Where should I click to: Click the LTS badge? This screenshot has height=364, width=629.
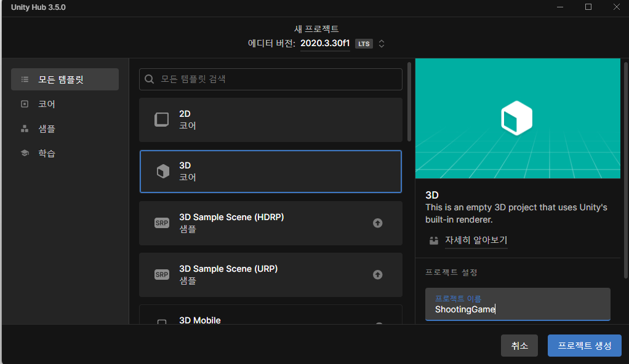364,44
